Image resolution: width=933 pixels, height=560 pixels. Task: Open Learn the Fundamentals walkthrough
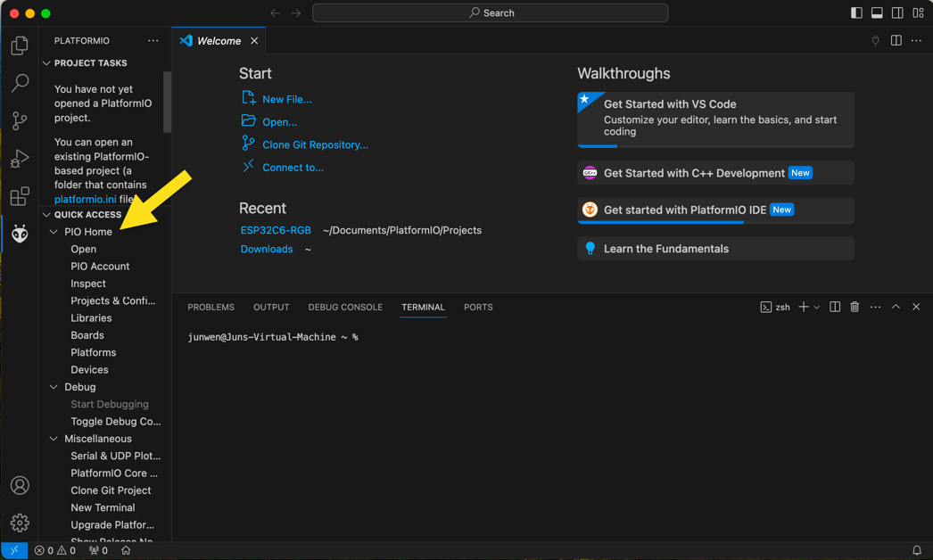[x=716, y=249]
